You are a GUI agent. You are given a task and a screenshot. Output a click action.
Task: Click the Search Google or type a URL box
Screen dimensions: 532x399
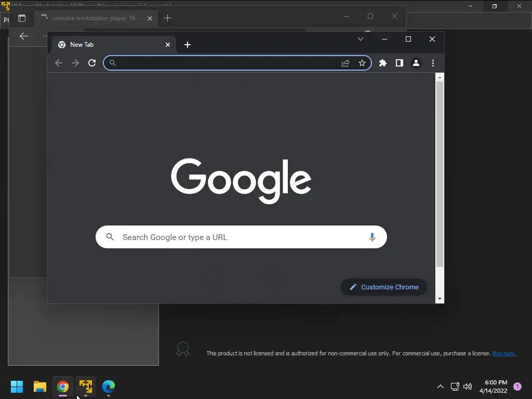pos(241,237)
